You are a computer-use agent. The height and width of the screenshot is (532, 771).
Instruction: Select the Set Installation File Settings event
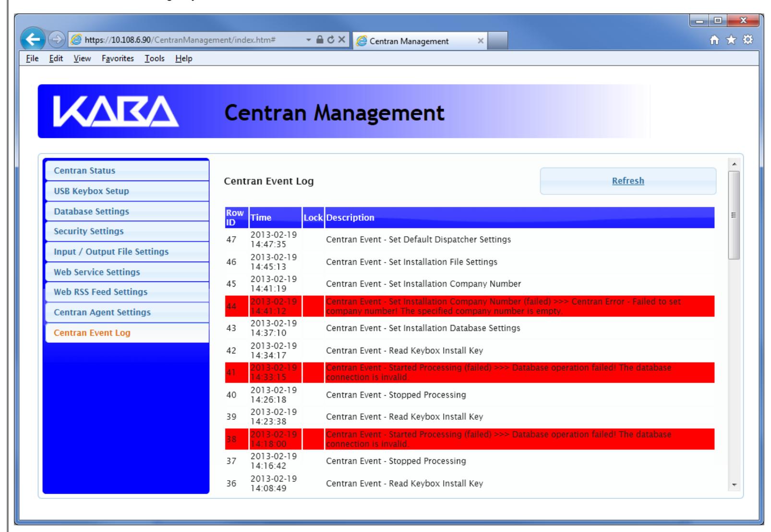coord(411,262)
